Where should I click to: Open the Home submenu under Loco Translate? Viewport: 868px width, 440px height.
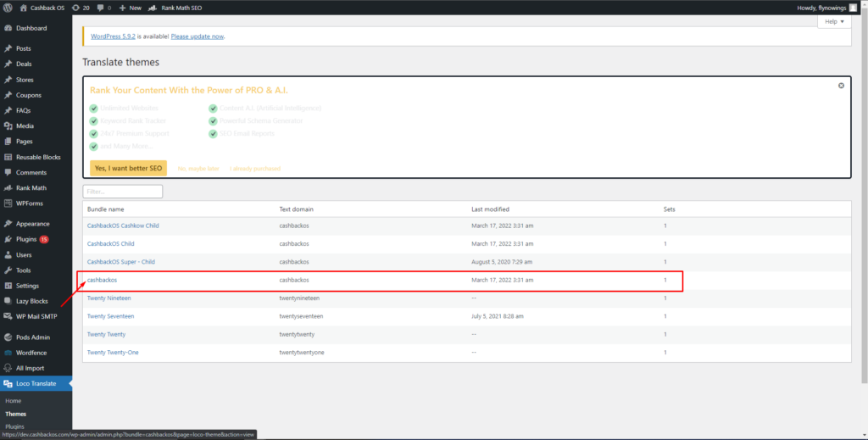coord(14,401)
